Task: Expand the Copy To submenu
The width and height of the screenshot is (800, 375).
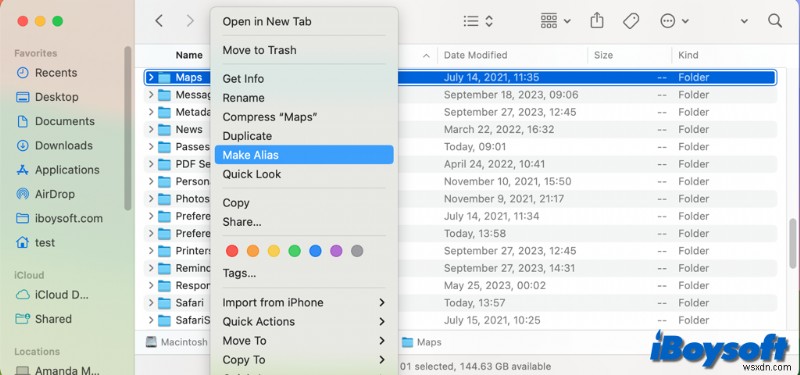Action: point(304,360)
